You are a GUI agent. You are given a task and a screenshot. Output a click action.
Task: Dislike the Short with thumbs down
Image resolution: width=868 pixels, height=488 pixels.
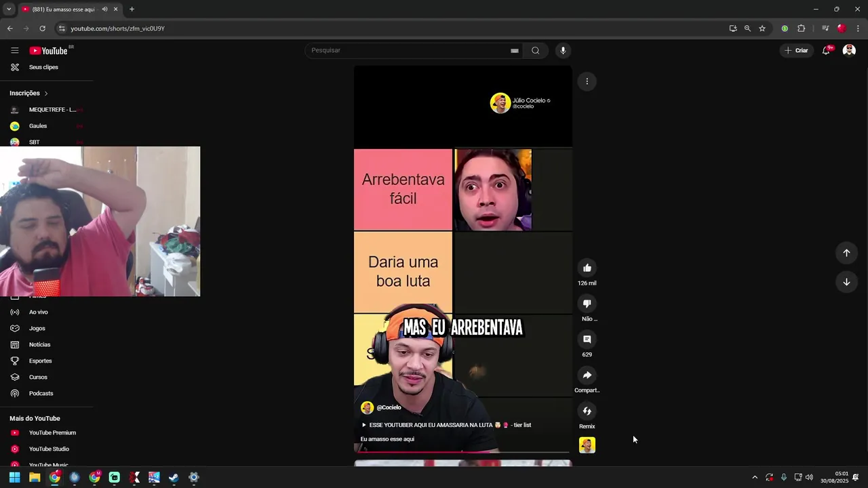click(x=587, y=304)
